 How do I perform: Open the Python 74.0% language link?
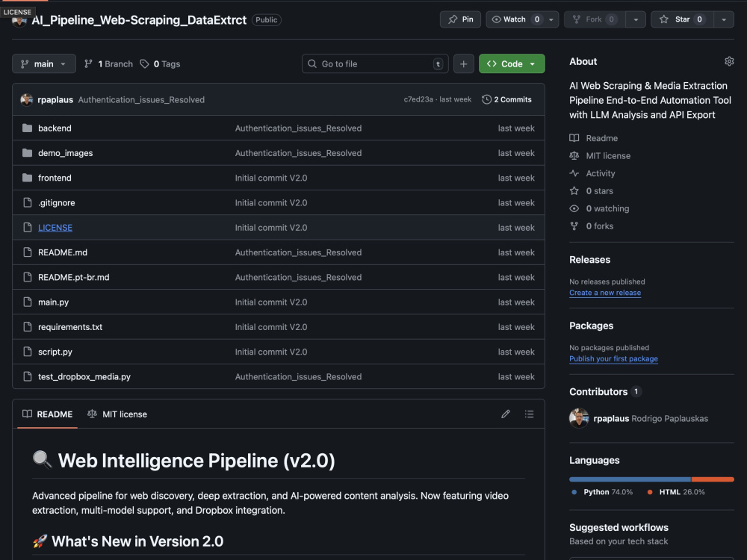pos(601,492)
